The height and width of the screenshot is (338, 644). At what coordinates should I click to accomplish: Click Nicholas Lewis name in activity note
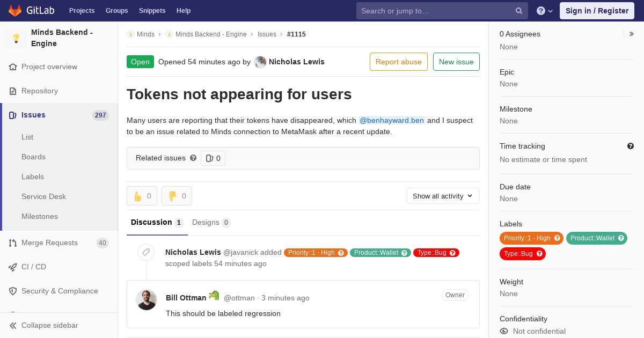coord(193,252)
